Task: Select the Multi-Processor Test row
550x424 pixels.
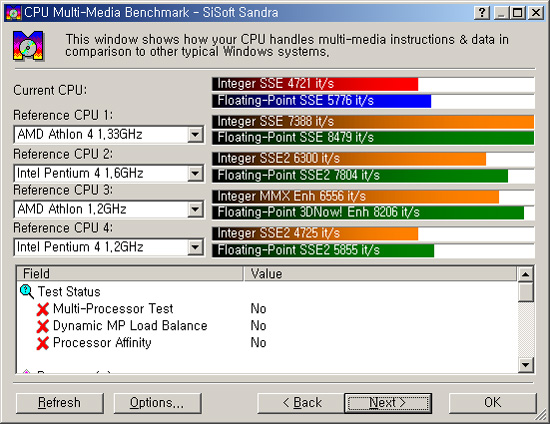Action: point(267,309)
